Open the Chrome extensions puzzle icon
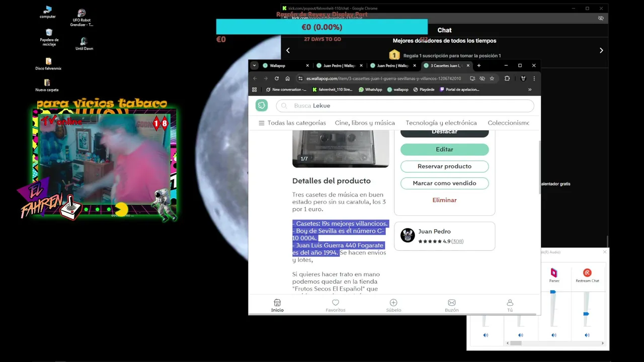Viewport: 644px width, 362px height. (507, 78)
